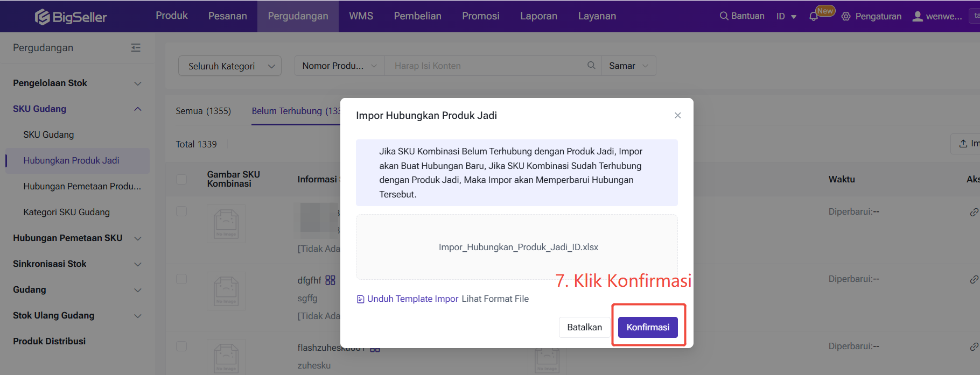Open the Nomor Produ... search type dropdown

pos(340,66)
